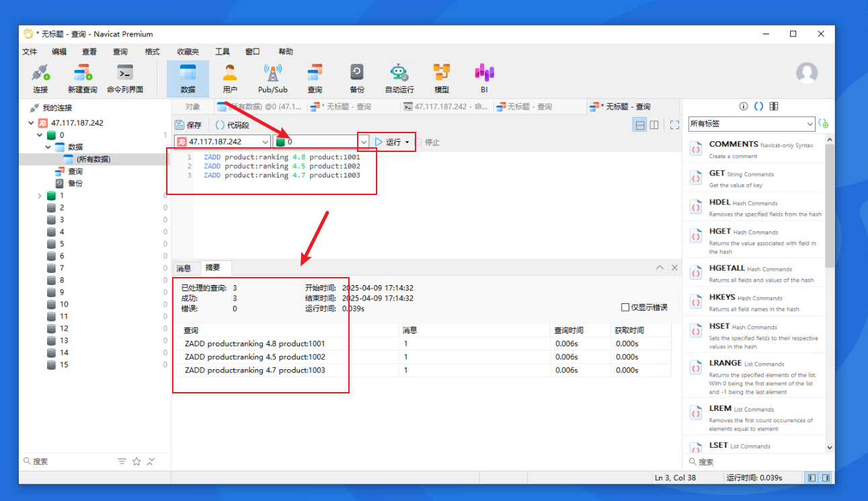Select the HGETALL snippet entry
The width and height of the screenshot is (868, 501).
click(752, 273)
